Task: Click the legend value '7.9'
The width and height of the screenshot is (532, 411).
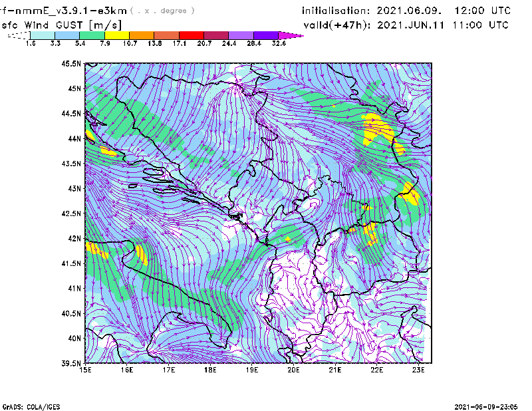Action: tap(105, 43)
